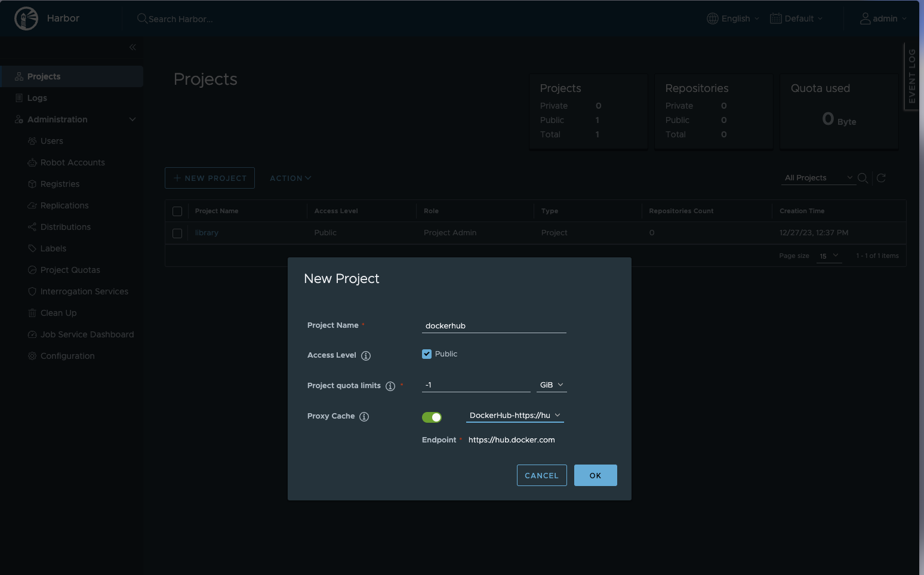Click the Configuration gear icon
Viewport: 924px width, 575px height.
coord(32,356)
